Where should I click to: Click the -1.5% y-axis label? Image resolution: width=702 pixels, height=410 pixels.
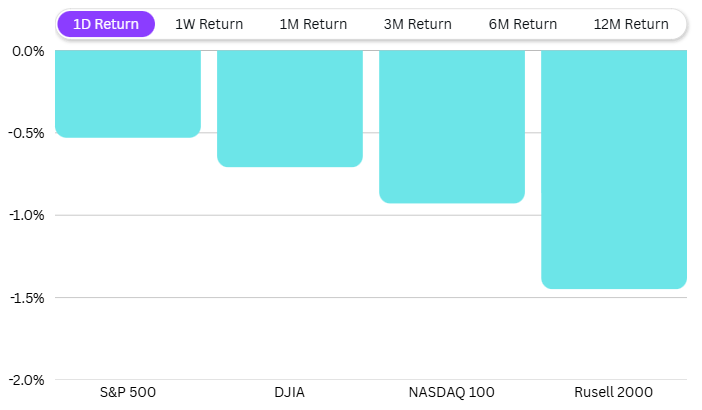[x=26, y=298]
